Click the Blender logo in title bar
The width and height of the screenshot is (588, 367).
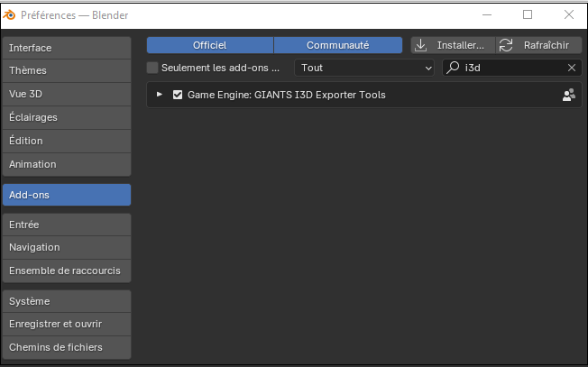click(x=12, y=14)
